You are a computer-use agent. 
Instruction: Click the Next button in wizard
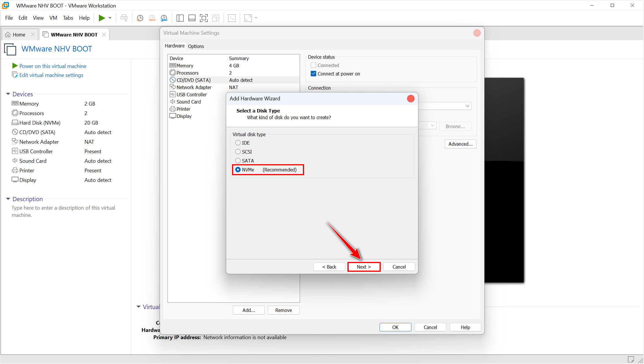tap(364, 267)
